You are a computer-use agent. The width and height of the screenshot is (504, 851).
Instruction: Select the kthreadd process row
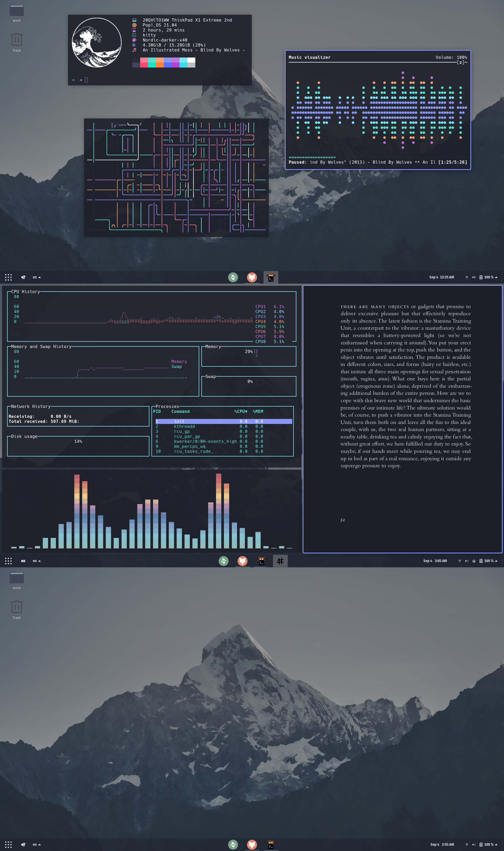click(185, 426)
